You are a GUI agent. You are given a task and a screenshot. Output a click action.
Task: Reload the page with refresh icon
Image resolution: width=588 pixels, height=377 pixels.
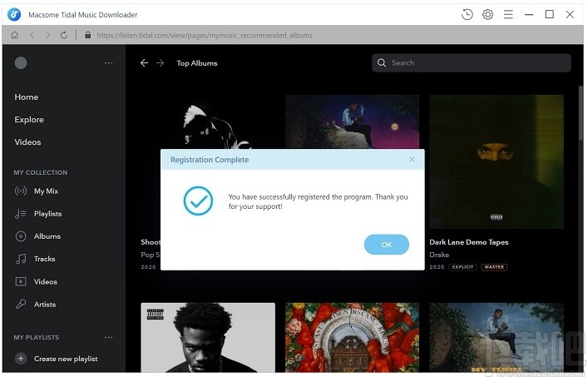click(64, 35)
